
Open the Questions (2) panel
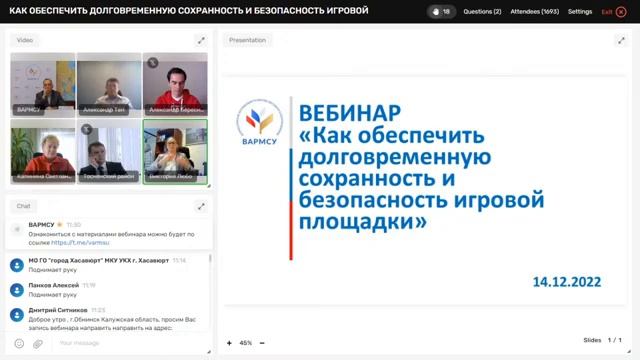tap(482, 11)
